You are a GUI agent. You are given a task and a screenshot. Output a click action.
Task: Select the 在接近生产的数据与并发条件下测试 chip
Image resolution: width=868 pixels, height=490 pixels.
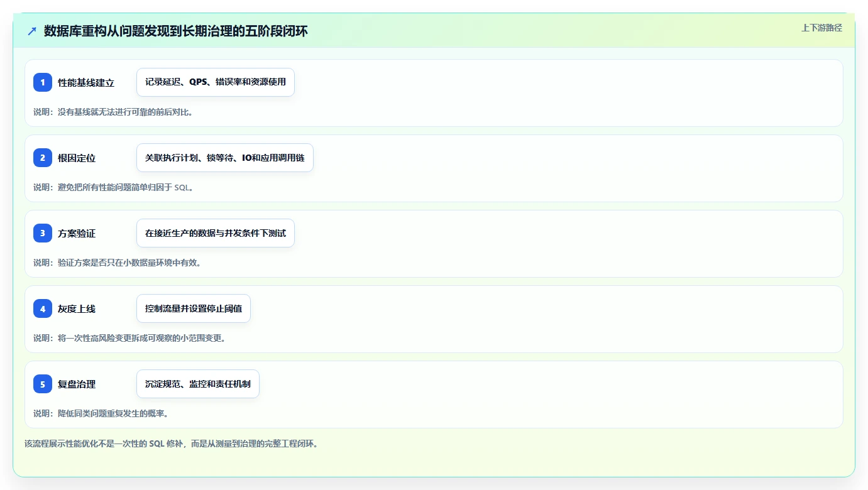click(x=216, y=233)
